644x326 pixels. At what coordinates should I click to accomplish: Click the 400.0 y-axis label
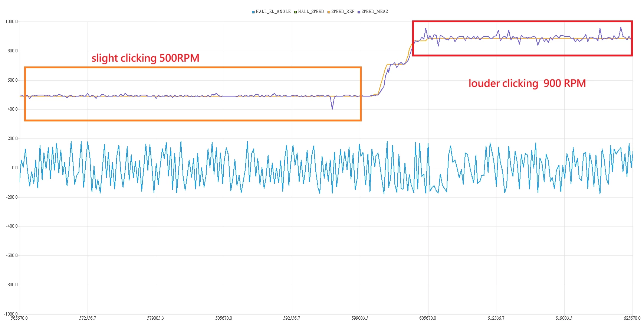[13, 109]
